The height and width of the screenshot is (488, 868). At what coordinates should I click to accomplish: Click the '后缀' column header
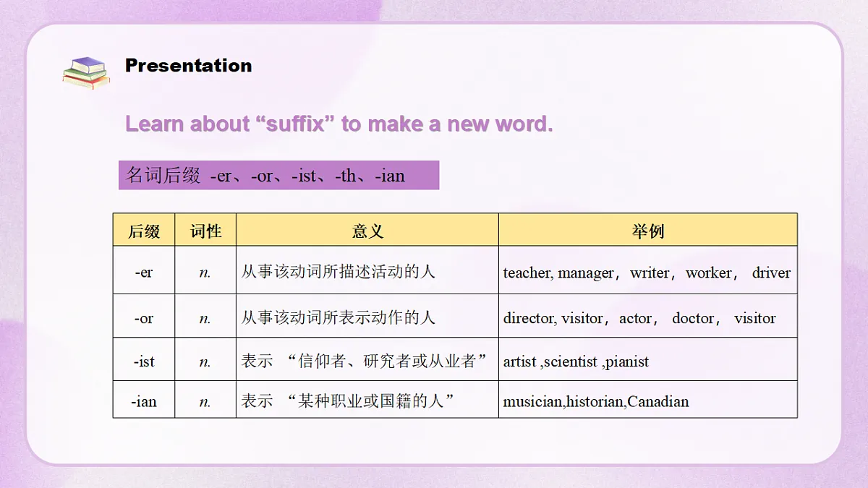(x=144, y=231)
